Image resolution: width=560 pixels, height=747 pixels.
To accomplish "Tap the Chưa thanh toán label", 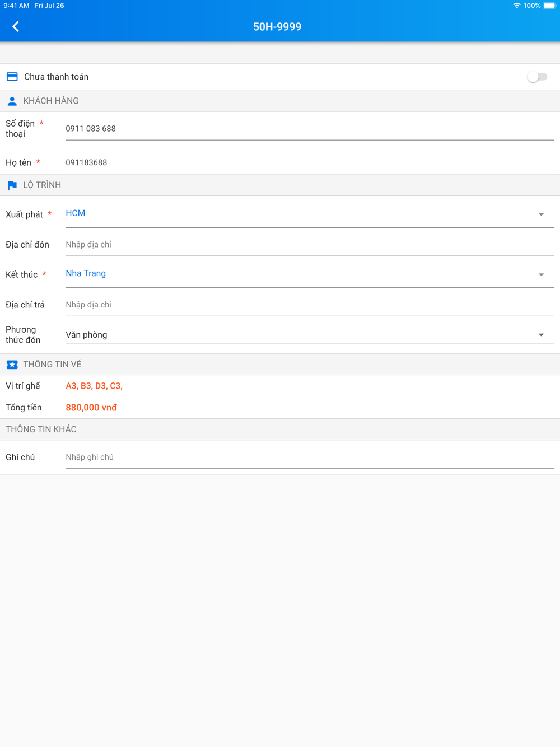I will pos(56,77).
